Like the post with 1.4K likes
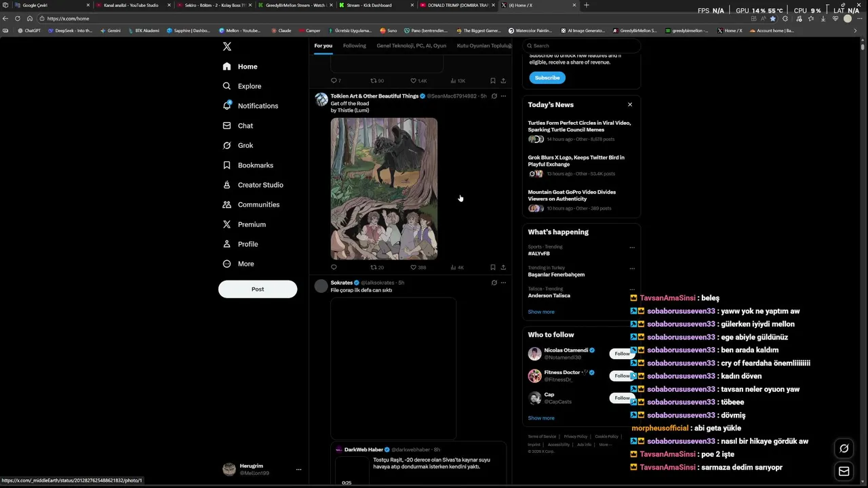 tap(418, 81)
